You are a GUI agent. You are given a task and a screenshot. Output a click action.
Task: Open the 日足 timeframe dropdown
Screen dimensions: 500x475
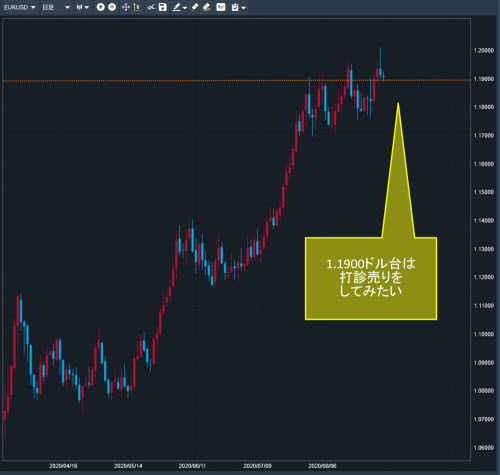point(56,7)
